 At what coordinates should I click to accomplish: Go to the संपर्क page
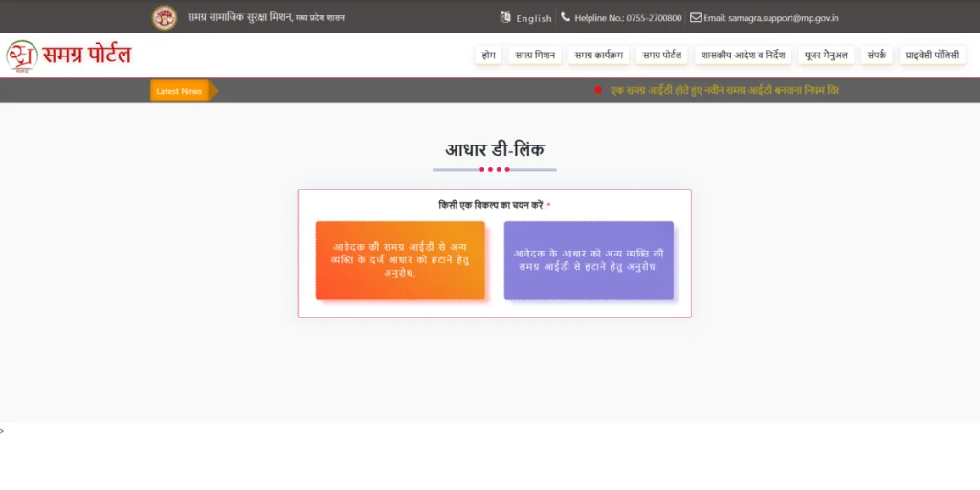(877, 56)
